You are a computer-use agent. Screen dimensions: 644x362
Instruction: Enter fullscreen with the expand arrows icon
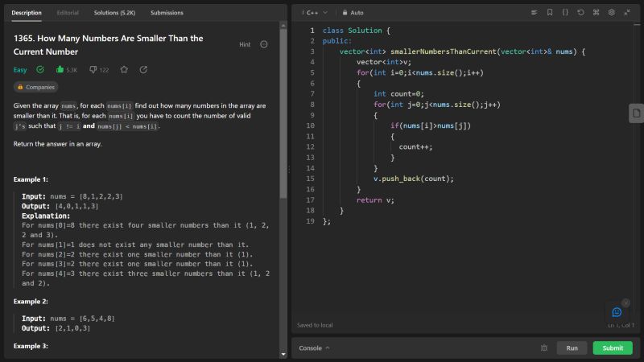click(x=626, y=13)
